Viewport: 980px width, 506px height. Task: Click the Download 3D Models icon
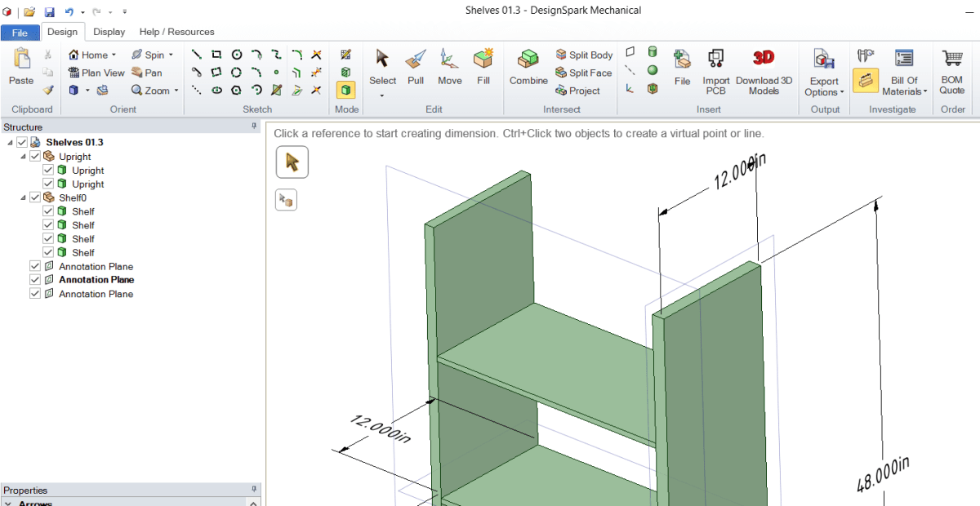(x=764, y=69)
